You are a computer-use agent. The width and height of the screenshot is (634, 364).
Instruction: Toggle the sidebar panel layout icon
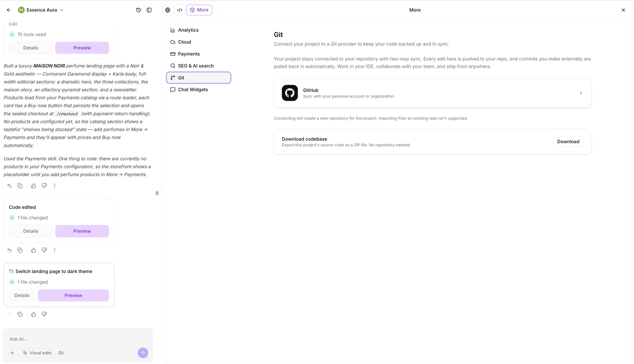tap(149, 10)
